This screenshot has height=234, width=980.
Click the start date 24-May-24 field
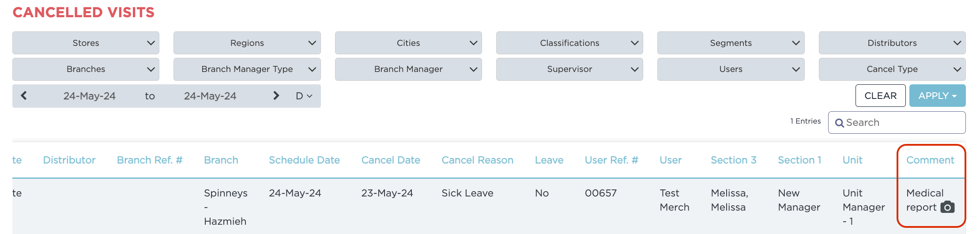click(x=90, y=96)
